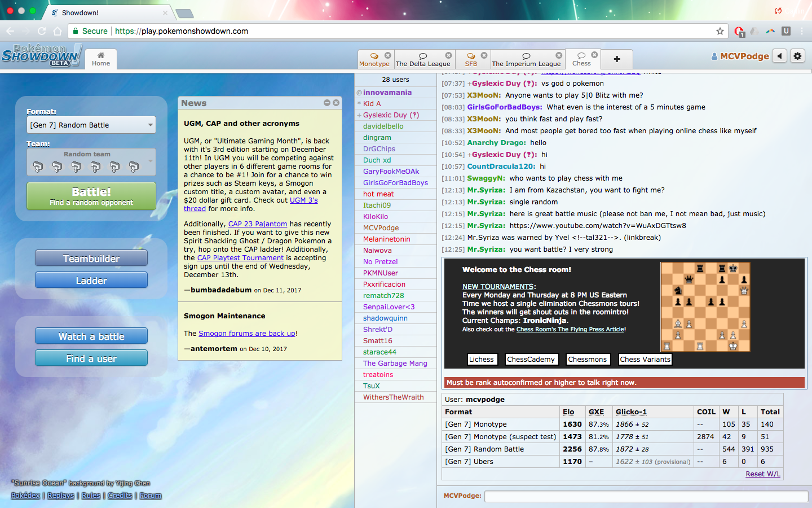This screenshot has height=508, width=812.
Task: Click the plus icon to join a room
Action: (x=616, y=59)
